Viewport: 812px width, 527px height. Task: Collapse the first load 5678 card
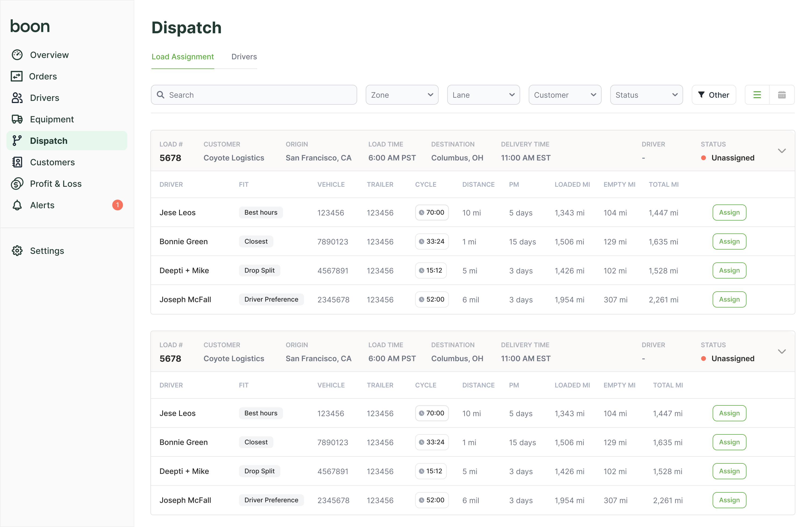pyautogui.click(x=782, y=151)
